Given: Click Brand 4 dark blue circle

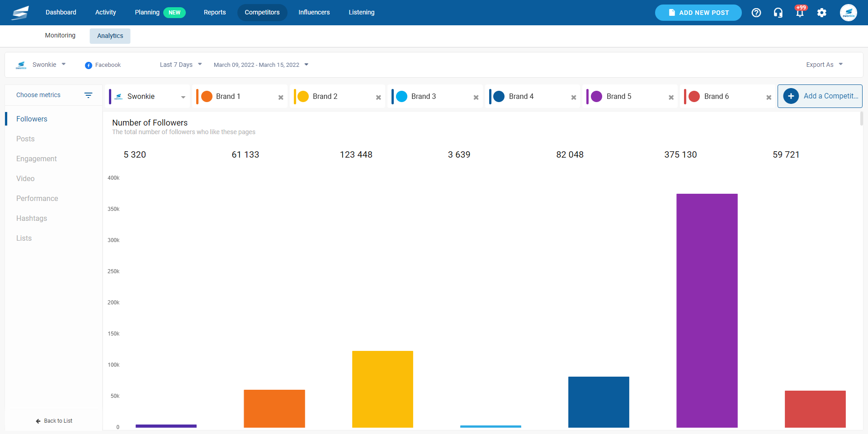Looking at the screenshot, I should (x=499, y=97).
